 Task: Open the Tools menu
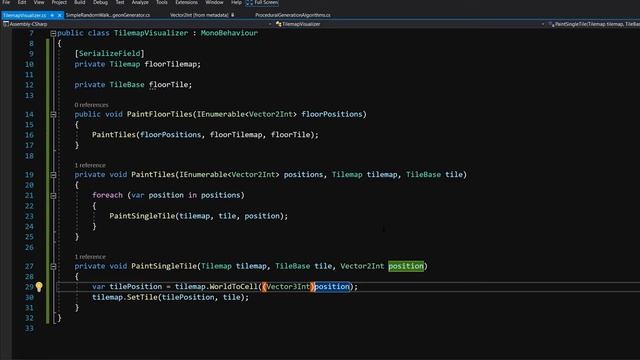(162, 2)
